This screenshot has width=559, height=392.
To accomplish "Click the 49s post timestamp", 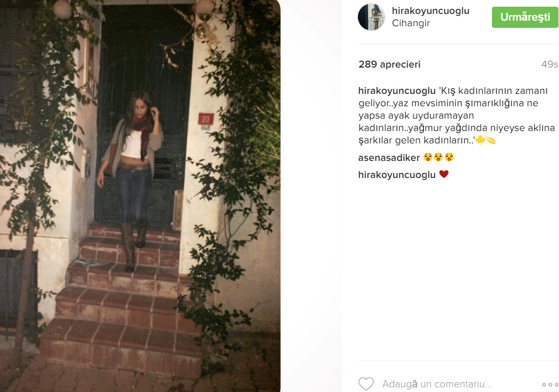I will pyautogui.click(x=549, y=64).
